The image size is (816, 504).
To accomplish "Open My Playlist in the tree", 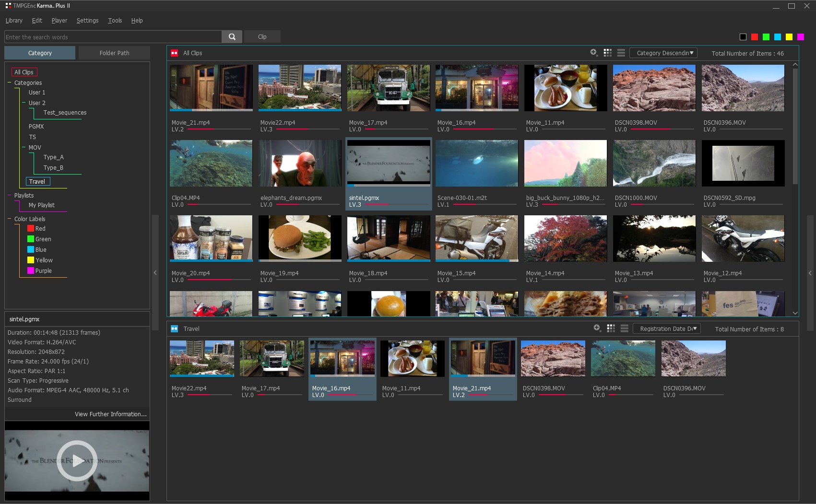I will [x=42, y=205].
